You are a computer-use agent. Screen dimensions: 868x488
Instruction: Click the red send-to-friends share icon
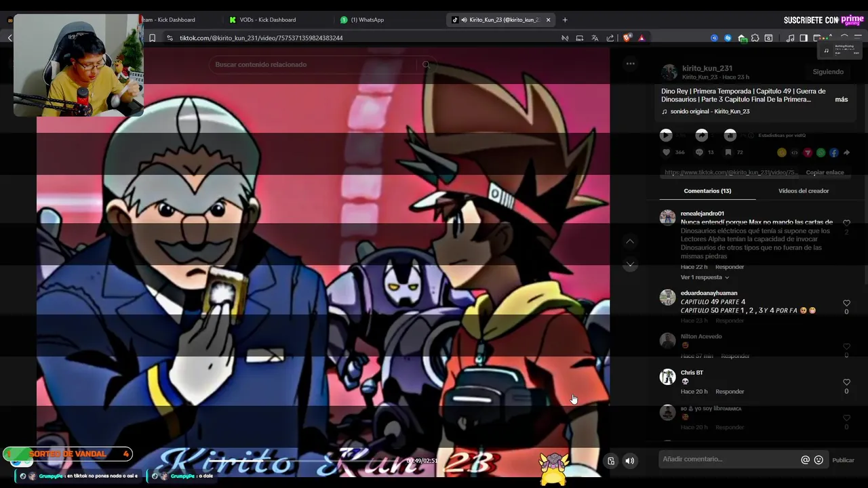pos(808,152)
